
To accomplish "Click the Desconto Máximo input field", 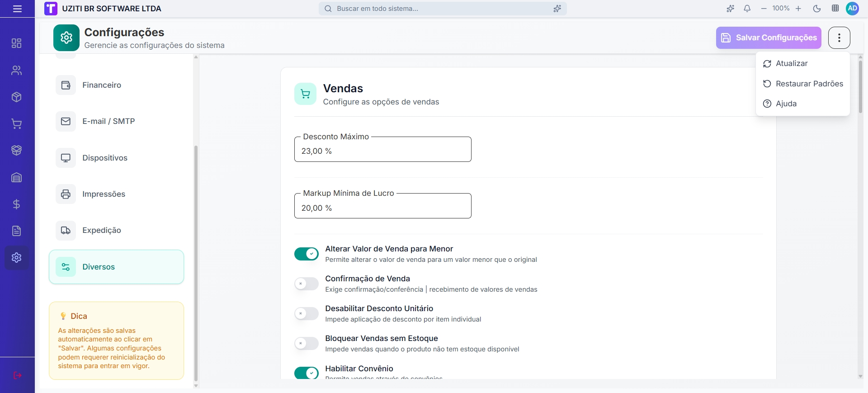I will (382, 149).
